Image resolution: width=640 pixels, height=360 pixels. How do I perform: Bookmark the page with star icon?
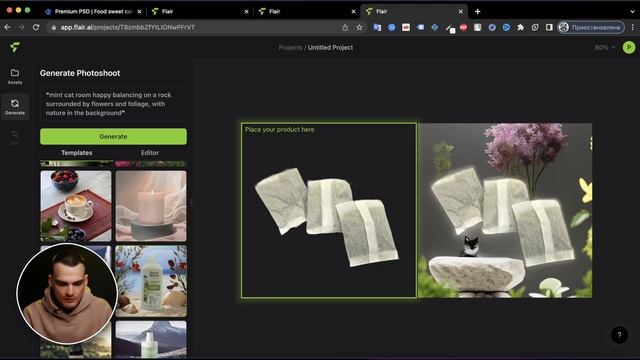pos(359,27)
